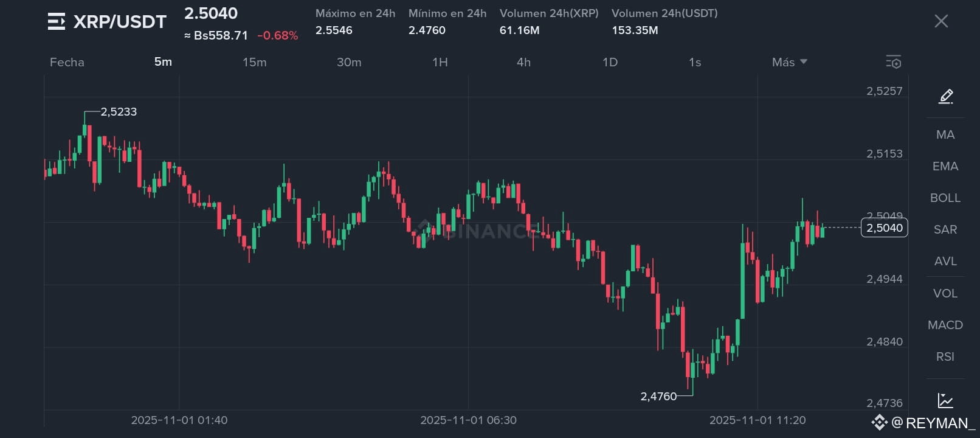Screen dimensions: 980x438
Task: Open chart settings icon beside Más
Action: tap(893, 61)
